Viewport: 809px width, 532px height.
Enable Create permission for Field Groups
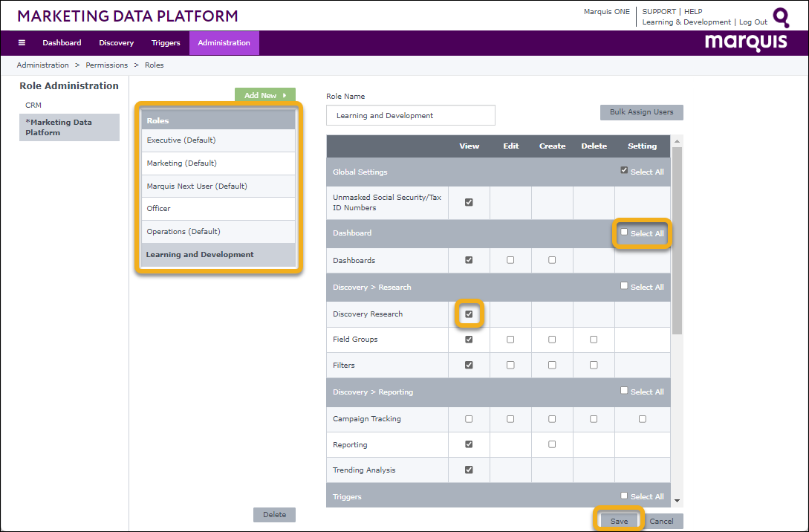(x=552, y=340)
